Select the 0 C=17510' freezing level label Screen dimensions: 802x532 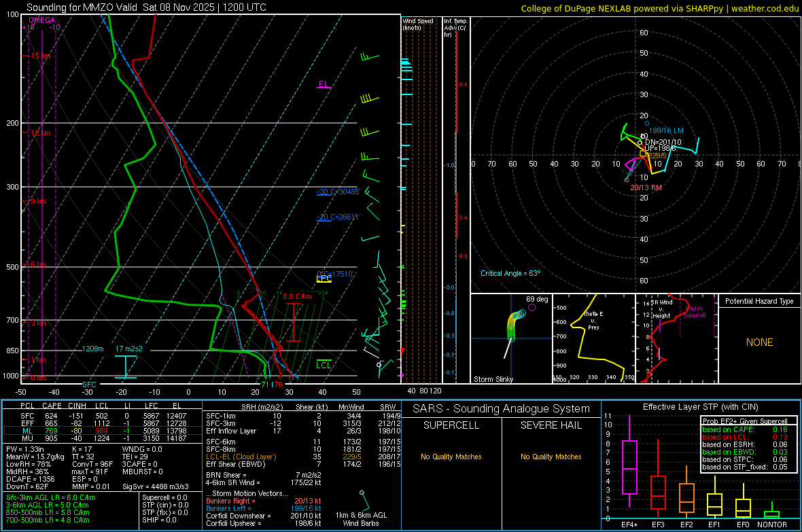click(x=335, y=274)
